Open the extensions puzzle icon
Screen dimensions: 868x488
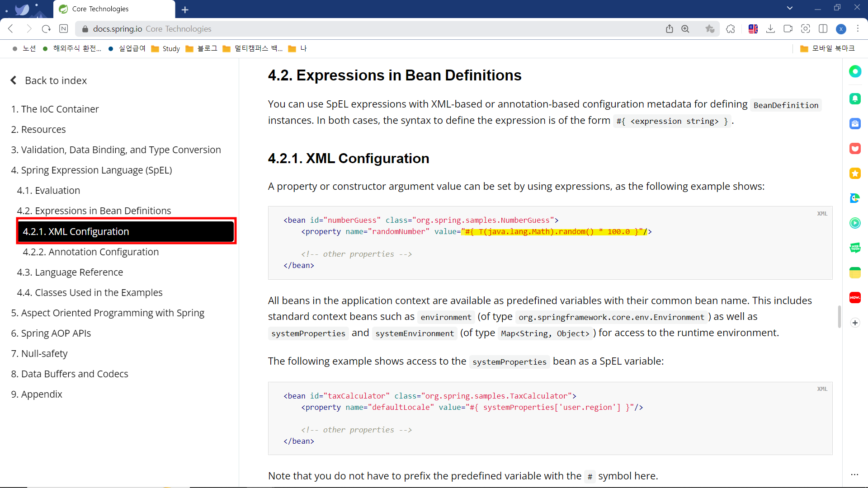pyautogui.click(x=731, y=29)
